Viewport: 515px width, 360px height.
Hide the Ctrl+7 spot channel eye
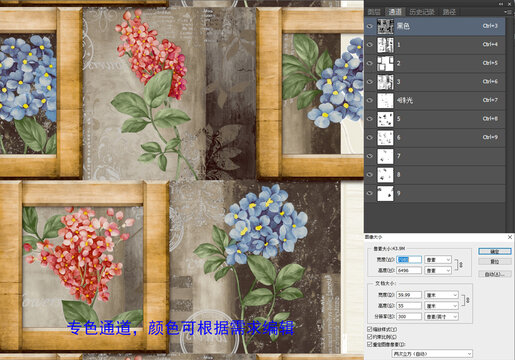370,100
